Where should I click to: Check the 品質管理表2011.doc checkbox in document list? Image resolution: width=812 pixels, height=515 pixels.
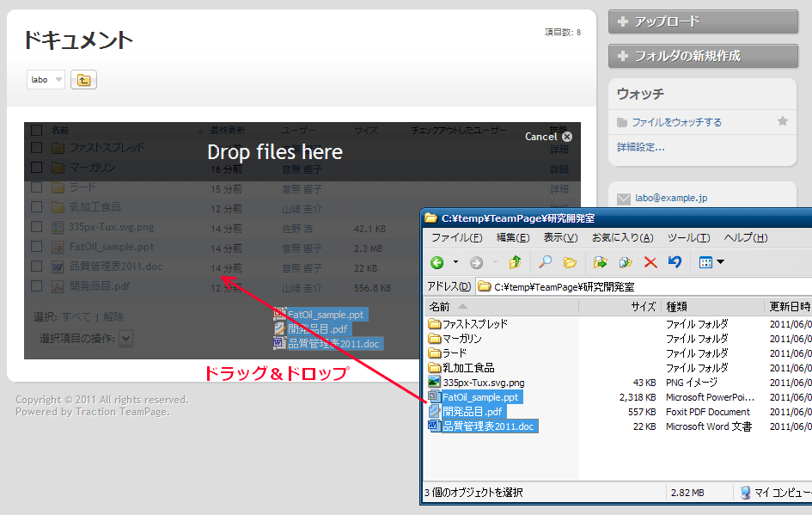tap(36, 267)
